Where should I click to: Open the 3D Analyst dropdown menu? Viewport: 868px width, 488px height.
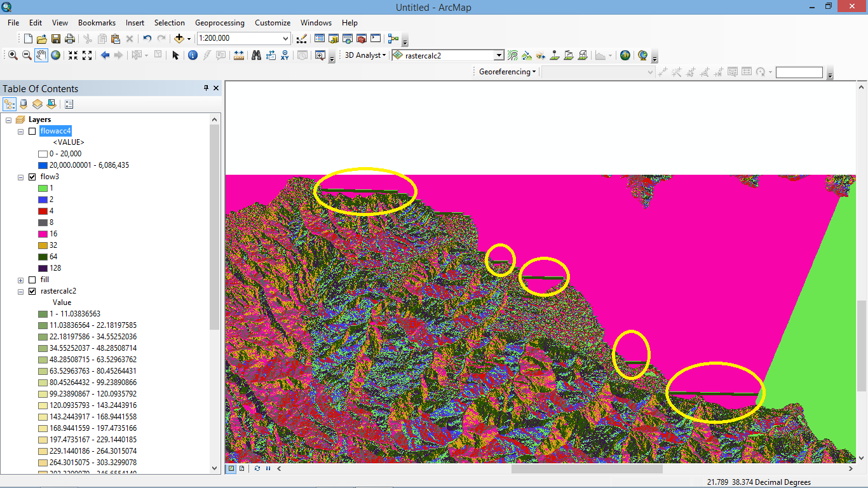click(365, 55)
